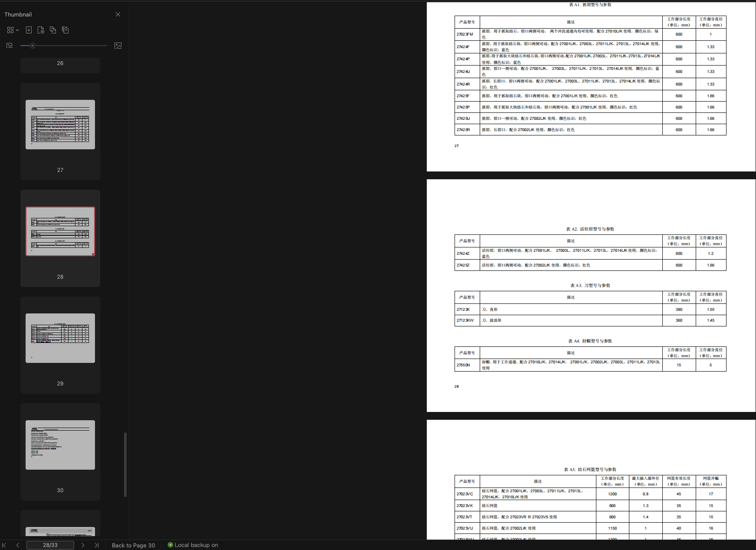Click Back to Page 30
The width and height of the screenshot is (756, 550).
[133, 545]
